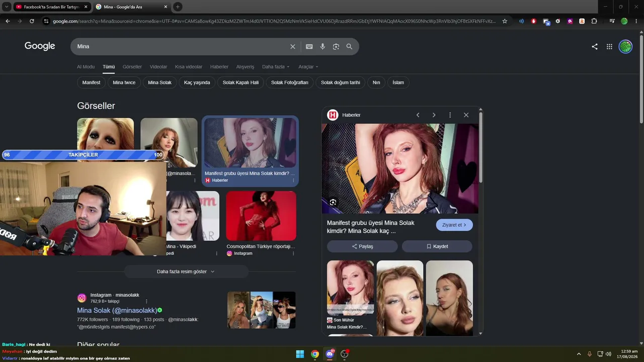The width and height of the screenshot is (644, 362).
Task: Open the share icon near Google apps
Action: 595,46
